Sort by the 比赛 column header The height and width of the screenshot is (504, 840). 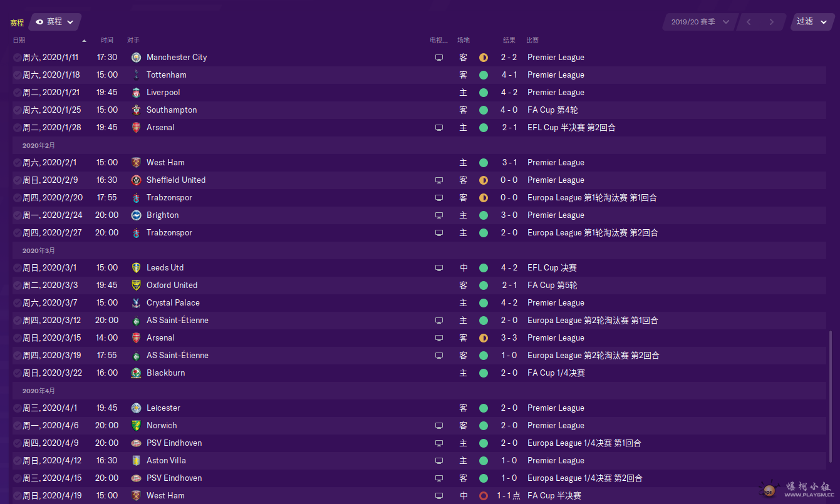pyautogui.click(x=532, y=40)
